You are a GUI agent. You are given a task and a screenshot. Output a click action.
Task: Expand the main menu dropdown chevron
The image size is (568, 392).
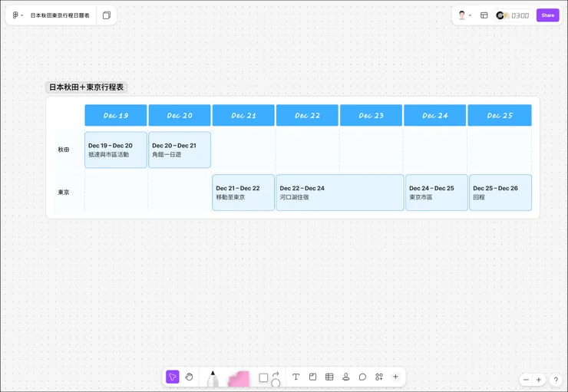[22, 15]
